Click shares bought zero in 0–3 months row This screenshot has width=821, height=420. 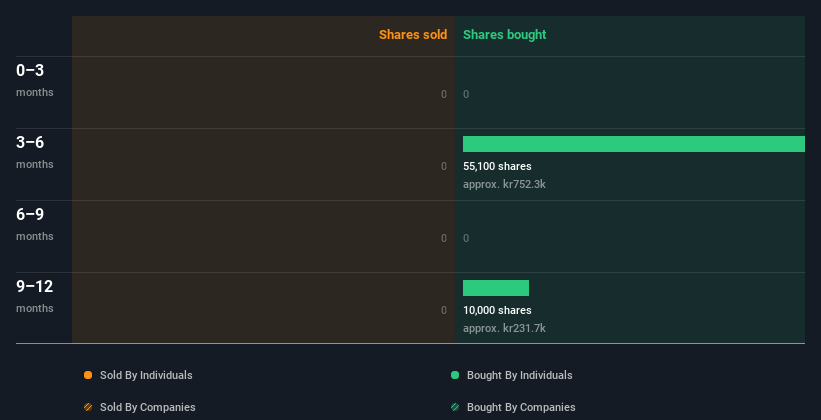pyautogui.click(x=466, y=94)
